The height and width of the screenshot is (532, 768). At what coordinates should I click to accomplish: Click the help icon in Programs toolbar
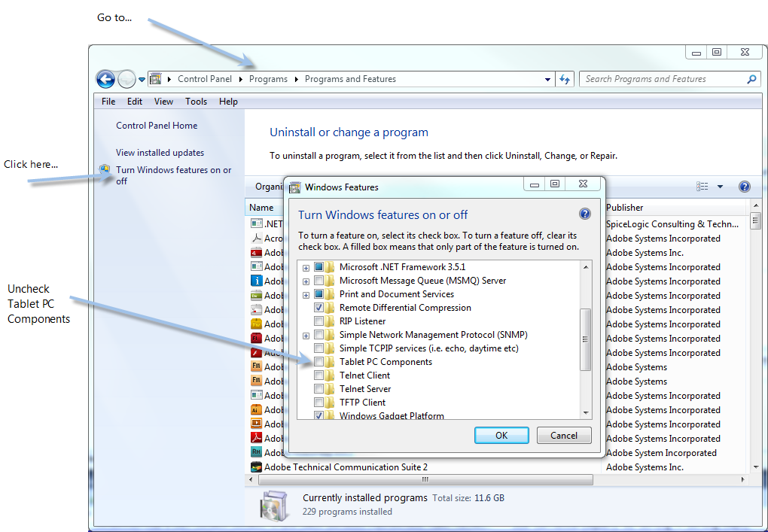pos(744,187)
